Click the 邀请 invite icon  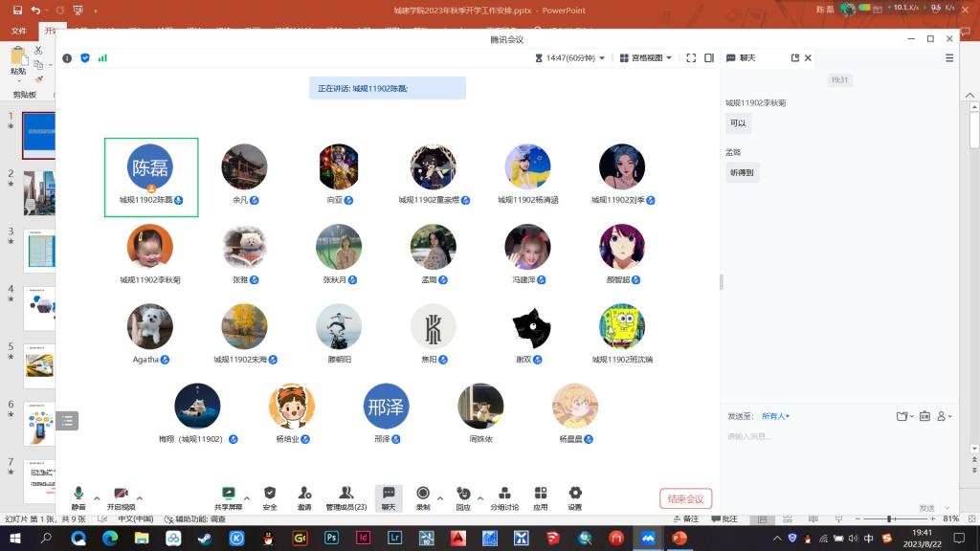pos(304,496)
